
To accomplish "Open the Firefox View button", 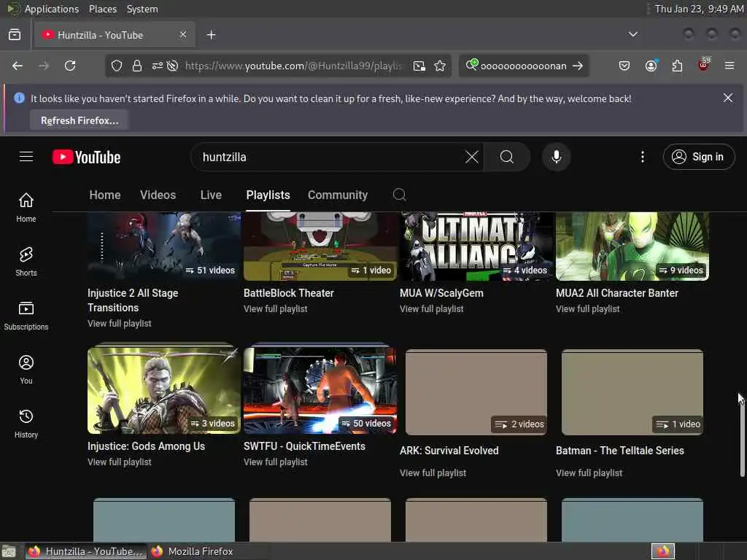I will (15, 35).
